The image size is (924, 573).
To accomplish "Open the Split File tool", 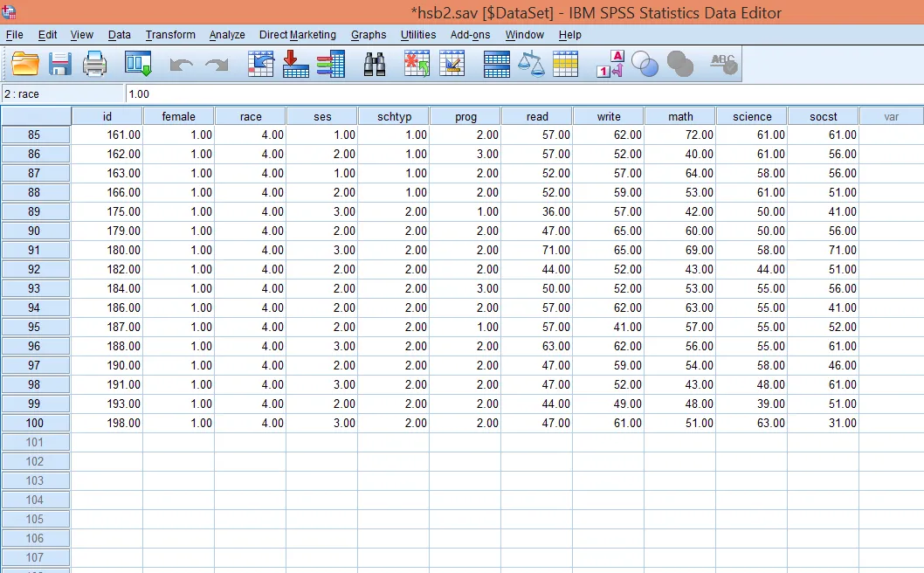I will point(496,63).
